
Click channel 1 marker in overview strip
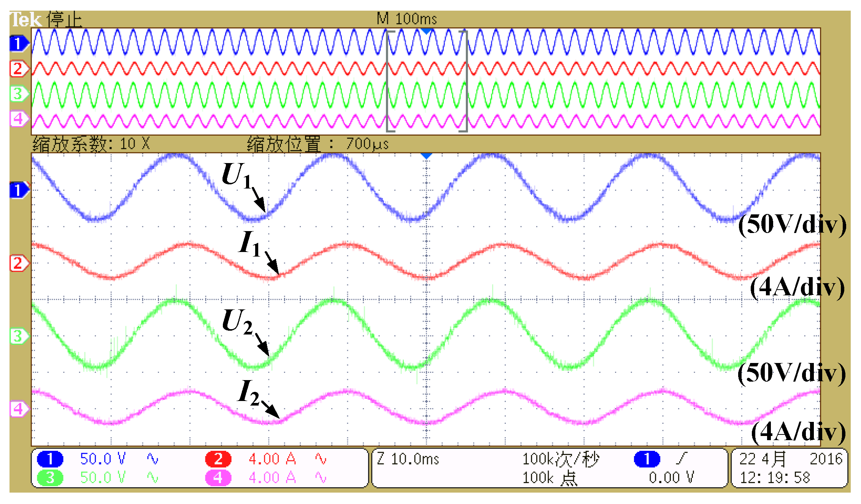pos(18,43)
